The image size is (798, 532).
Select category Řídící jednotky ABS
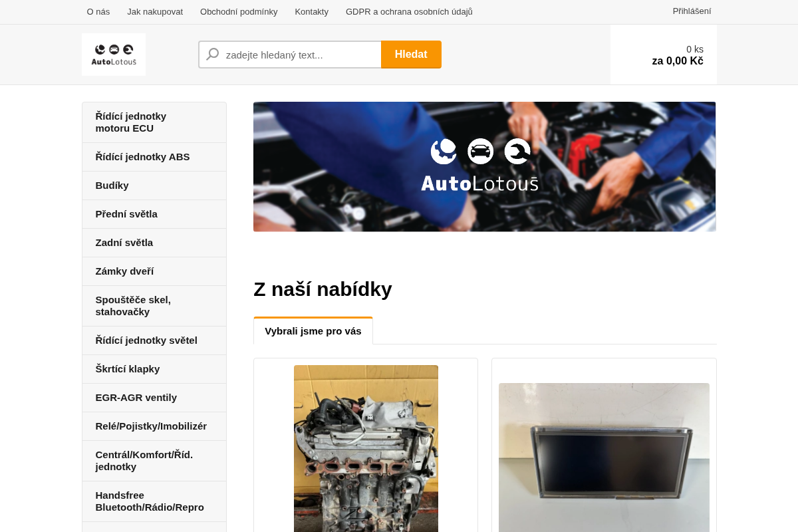click(154, 157)
